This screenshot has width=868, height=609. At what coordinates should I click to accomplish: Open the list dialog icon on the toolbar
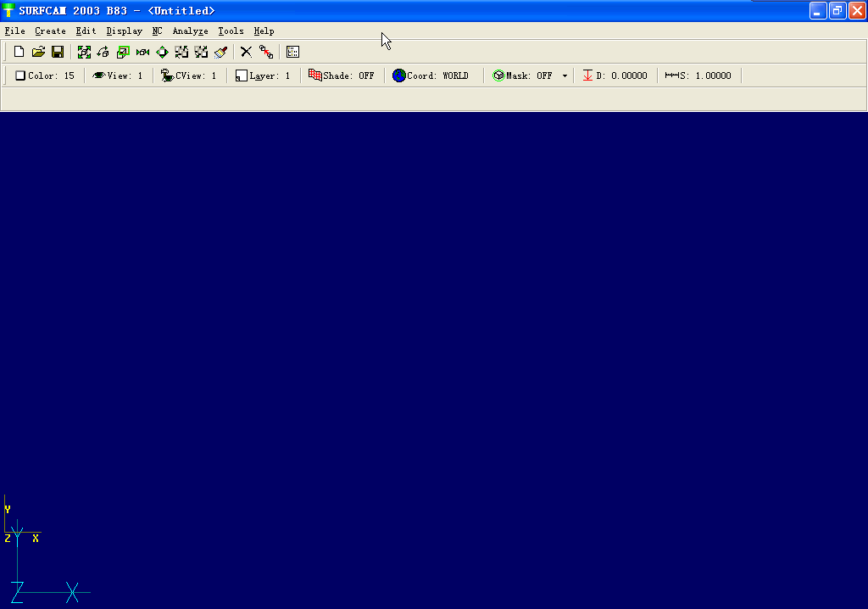[x=292, y=52]
